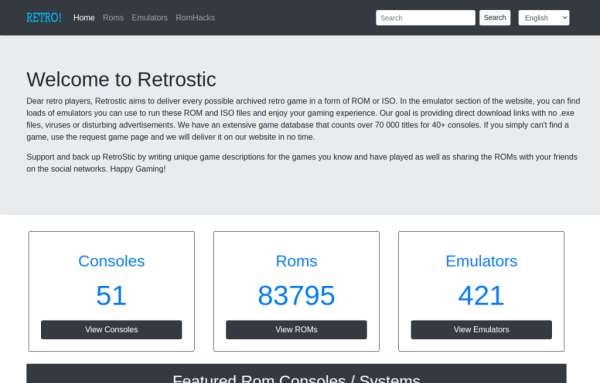Open RomHacks menu item
Screen dimensions: 600x383
[x=195, y=18]
